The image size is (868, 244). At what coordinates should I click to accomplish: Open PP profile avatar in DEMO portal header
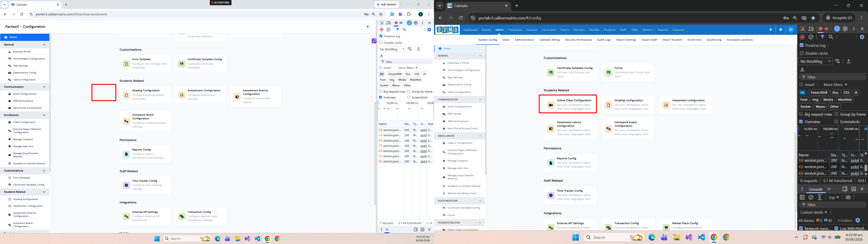click(x=791, y=30)
